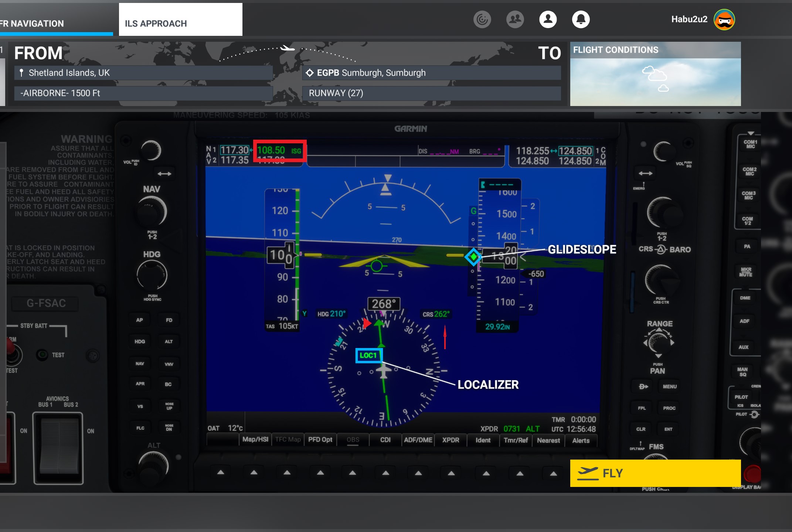This screenshot has height=532, width=792.
Task: Open the multiplayer group icon
Action: click(515, 19)
